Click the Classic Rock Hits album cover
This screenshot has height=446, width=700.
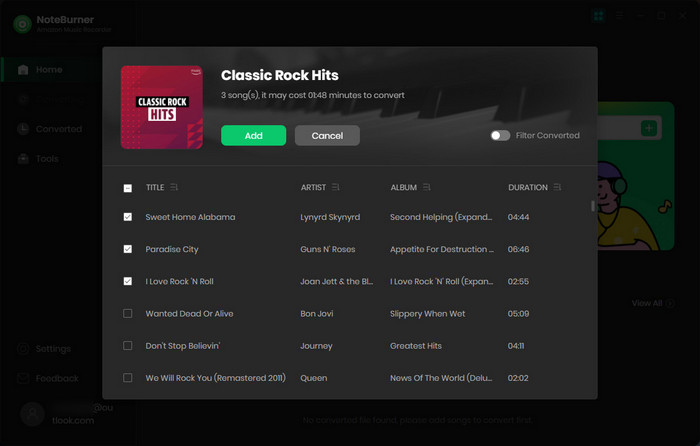pyautogui.click(x=162, y=107)
